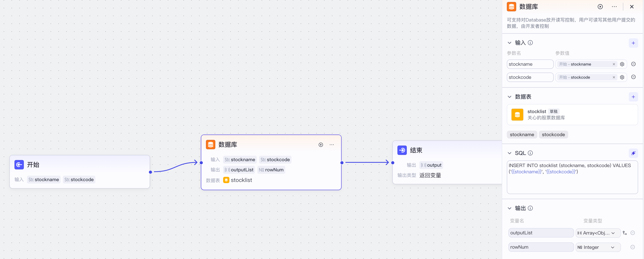
Task: Click the input port of database node
Action: point(201,163)
